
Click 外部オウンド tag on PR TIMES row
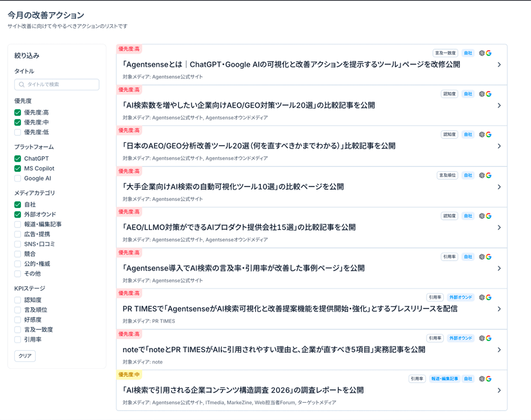tap(461, 297)
